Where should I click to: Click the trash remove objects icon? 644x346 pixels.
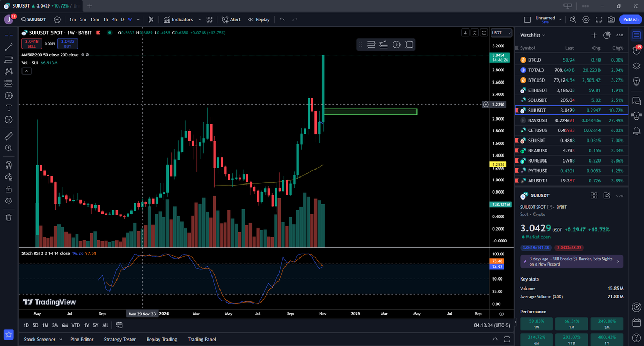click(x=9, y=217)
